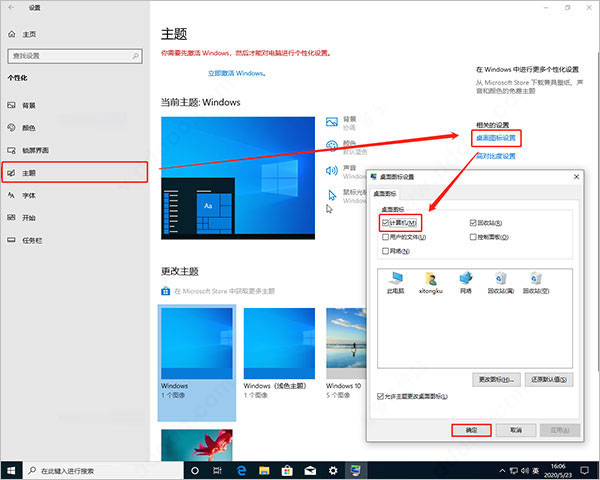600x480 pixels.
Task: Click the 更改图标(H)... change icon button
Action: [x=496, y=379]
